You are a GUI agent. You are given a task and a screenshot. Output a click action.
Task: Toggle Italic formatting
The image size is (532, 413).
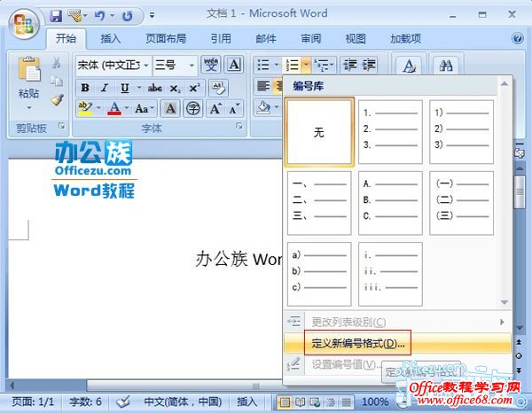click(105, 88)
